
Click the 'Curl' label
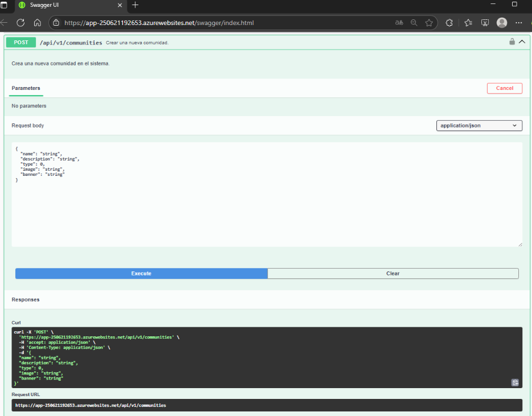16,323
